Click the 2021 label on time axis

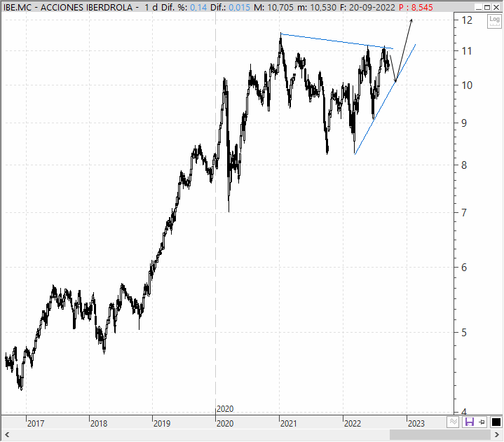(x=288, y=424)
